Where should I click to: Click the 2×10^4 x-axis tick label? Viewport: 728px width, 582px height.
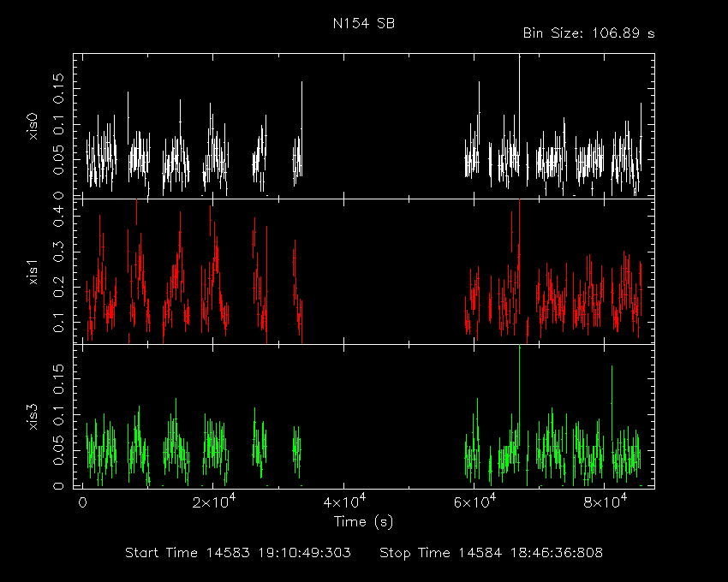coord(213,502)
